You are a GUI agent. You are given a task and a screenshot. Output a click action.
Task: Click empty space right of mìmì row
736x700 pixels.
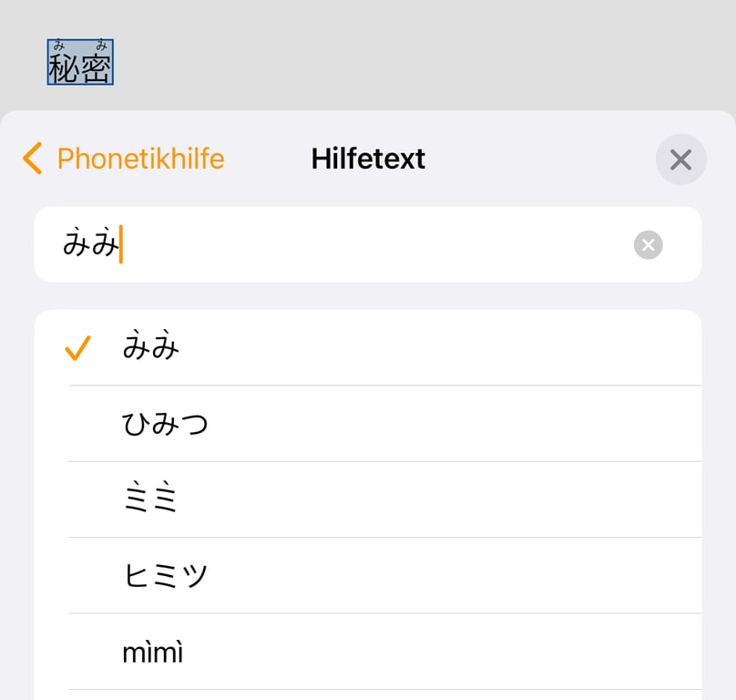[455, 652]
